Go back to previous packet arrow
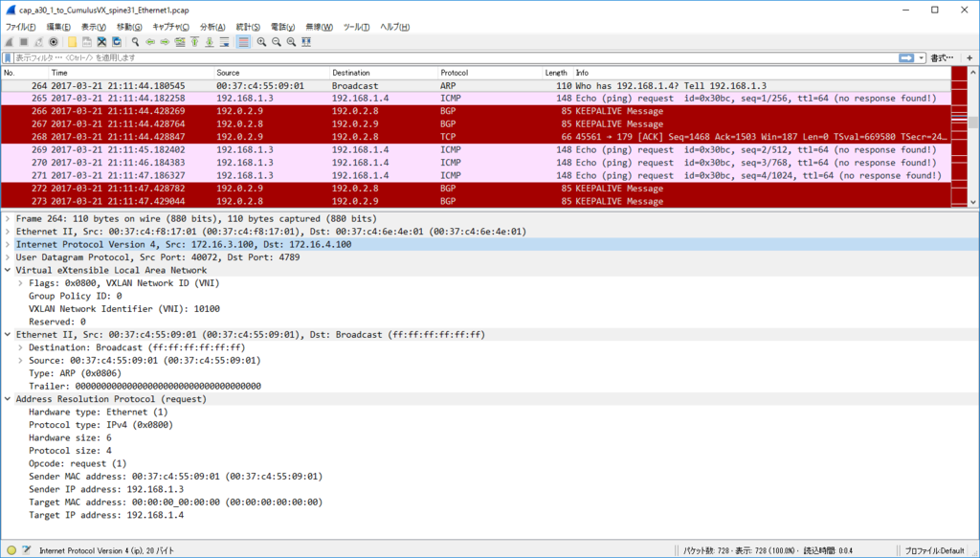980x558 pixels. coord(150,42)
